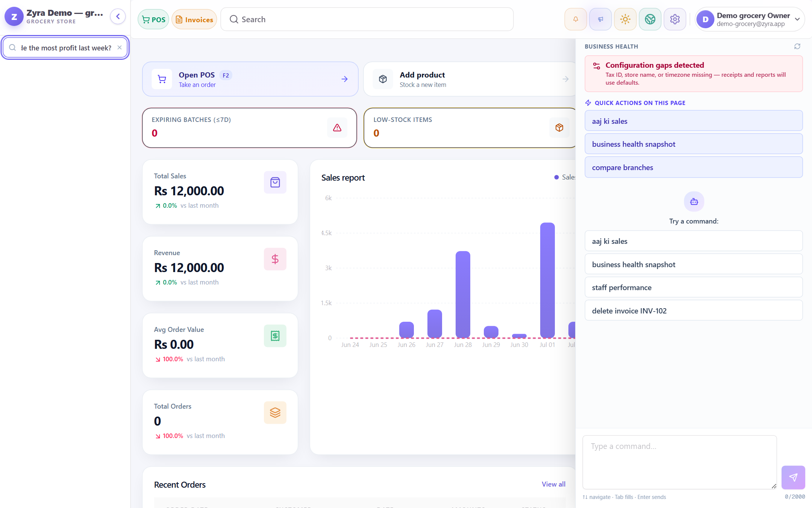Try command staff performance

point(694,287)
